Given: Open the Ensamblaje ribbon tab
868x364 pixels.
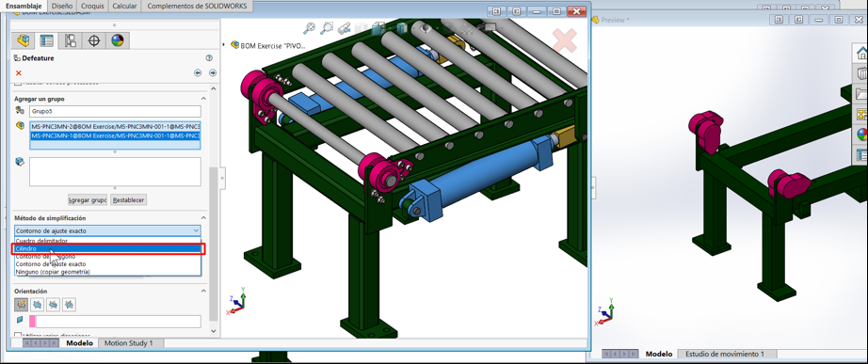Looking at the screenshot, I should coord(24,6).
